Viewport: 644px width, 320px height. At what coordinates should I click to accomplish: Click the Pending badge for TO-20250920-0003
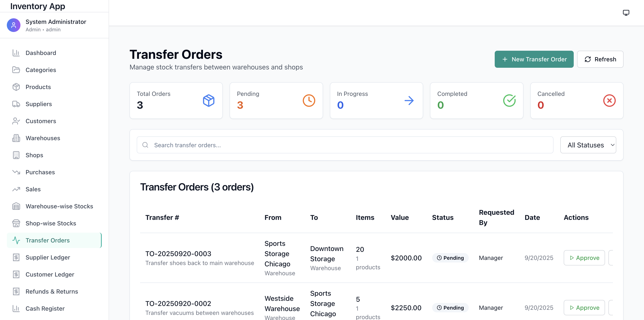point(450,258)
